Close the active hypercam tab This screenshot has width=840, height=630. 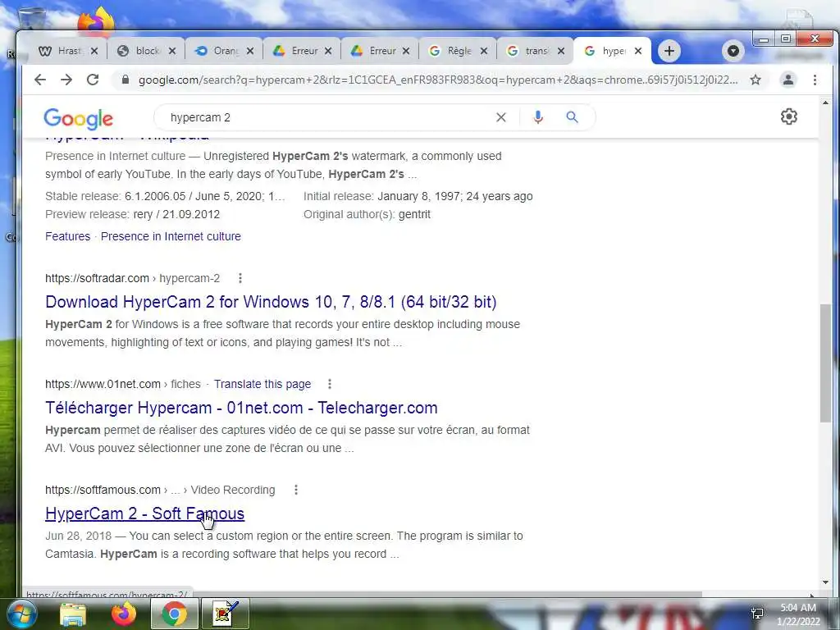[x=638, y=51]
